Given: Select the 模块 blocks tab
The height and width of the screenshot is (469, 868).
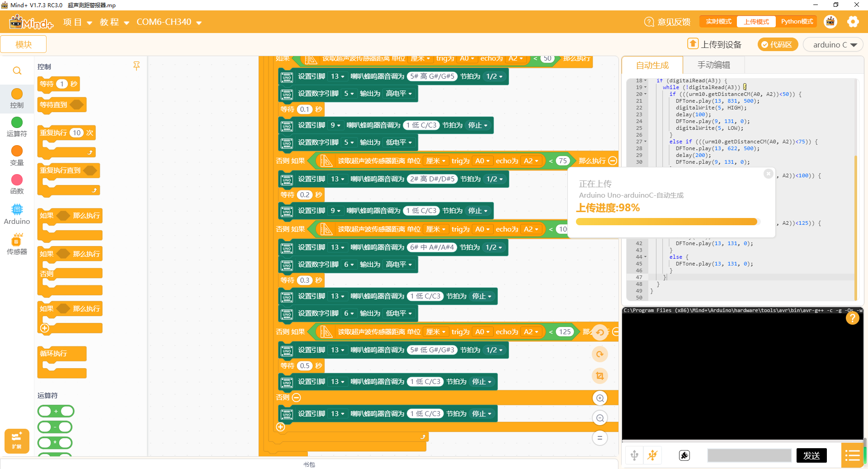Looking at the screenshot, I should (x=24, y=44).
